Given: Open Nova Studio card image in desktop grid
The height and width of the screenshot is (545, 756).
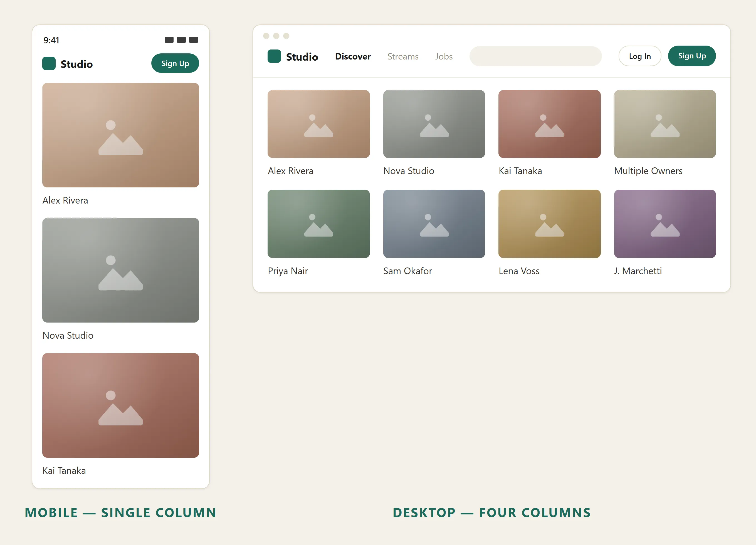Looking at the screenshot, I should coord(434,124).
